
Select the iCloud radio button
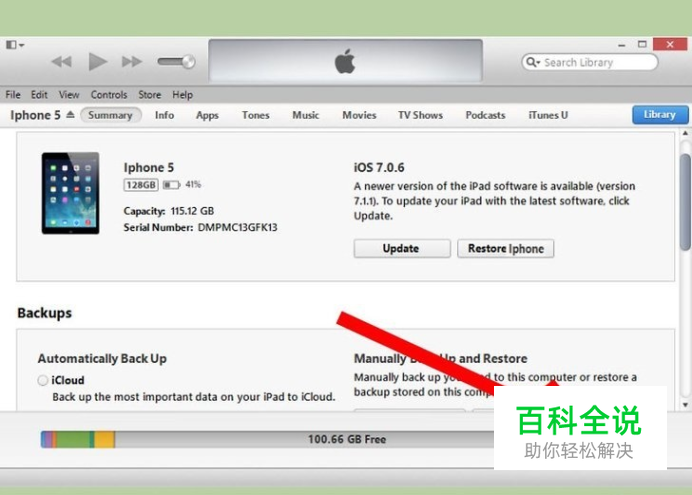43,380
